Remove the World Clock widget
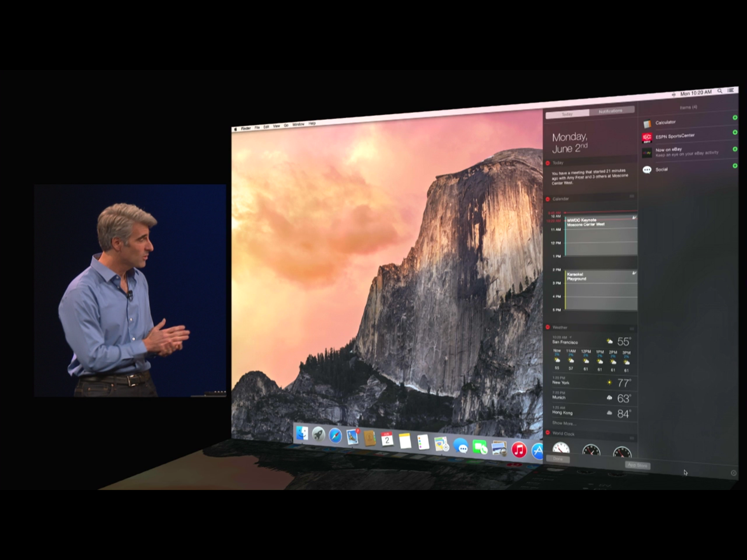747x560 pixels. pyautogui.click(x=548, y=433)
